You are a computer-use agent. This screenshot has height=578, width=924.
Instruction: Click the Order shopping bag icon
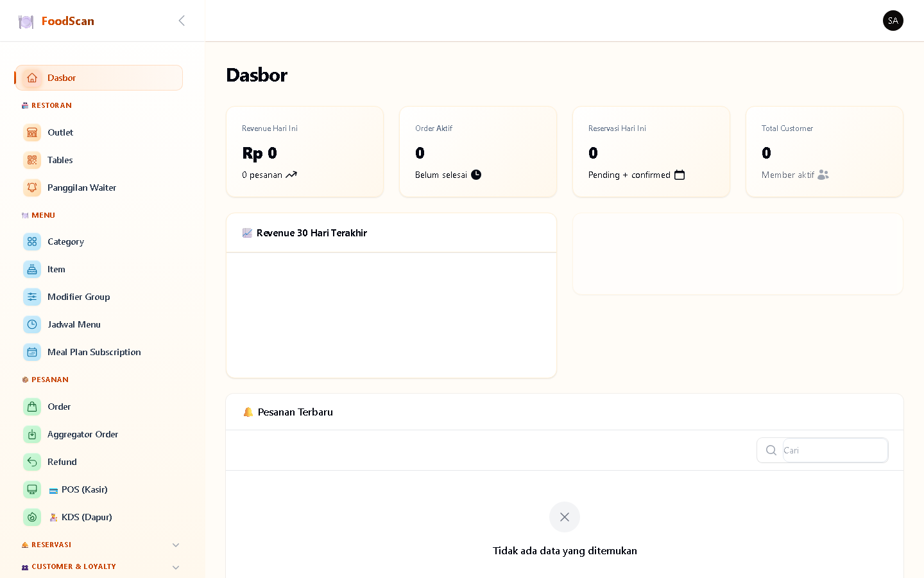click(x=32, y=407)
